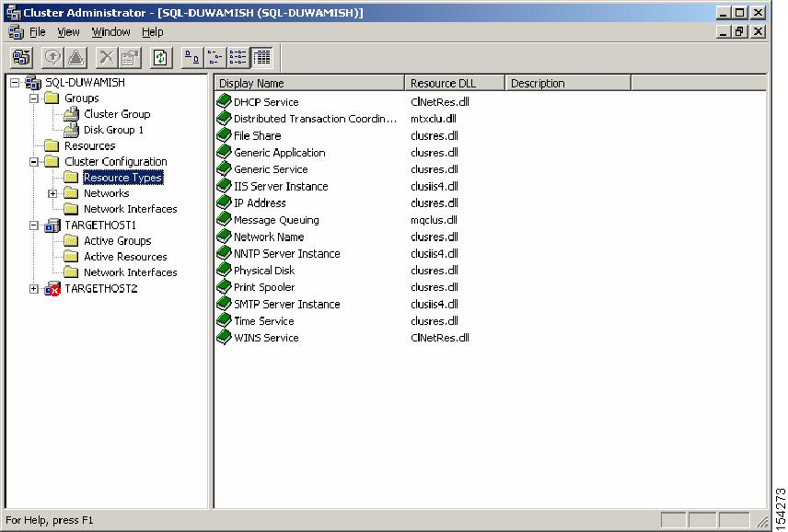Image resolution: width=788 pixels, height=532 pixels.
Task: Click the offline TARGETHOST2 node icon
Action: coord(52,289)
